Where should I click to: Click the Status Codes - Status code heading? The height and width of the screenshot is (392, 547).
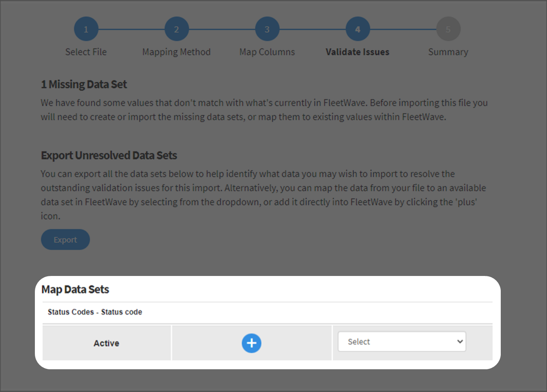pos(95,312)
